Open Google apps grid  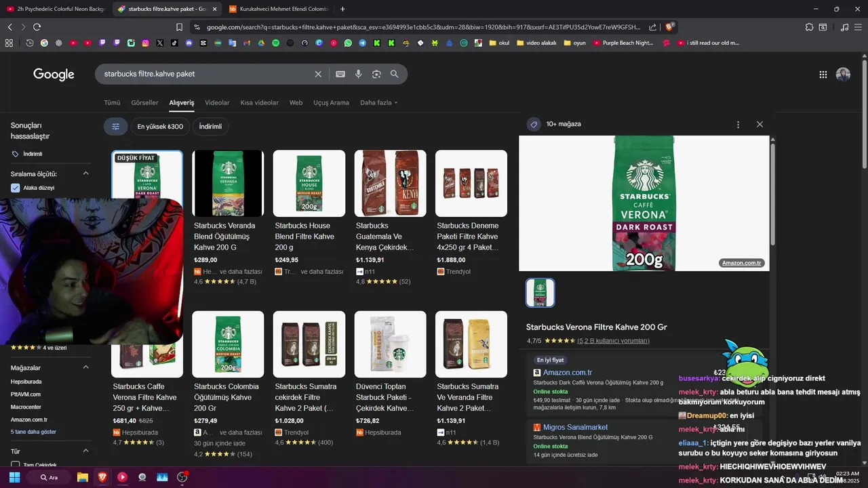pyautogui.click(x=823, y=75)
